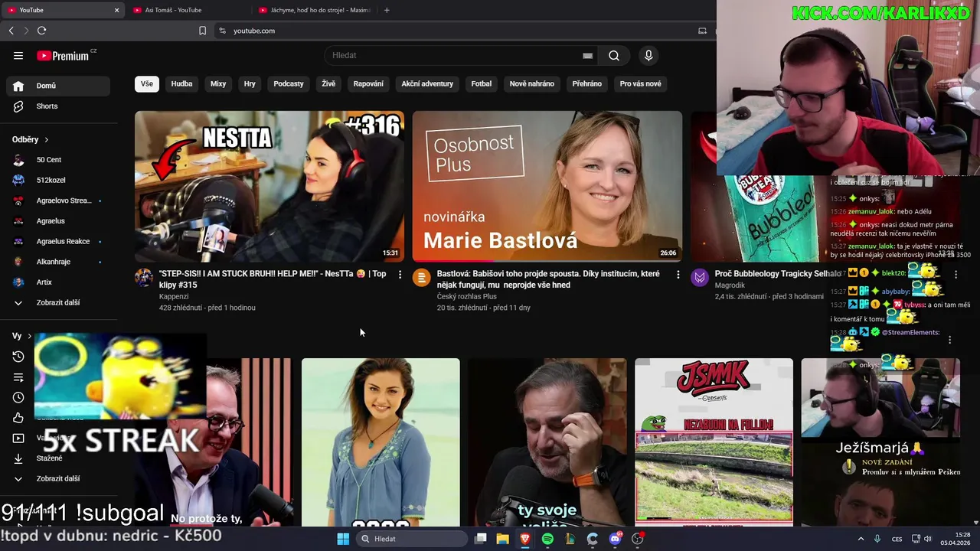
Task: Open the JSMMK Short thumbnail
Action: click(714, 442)
